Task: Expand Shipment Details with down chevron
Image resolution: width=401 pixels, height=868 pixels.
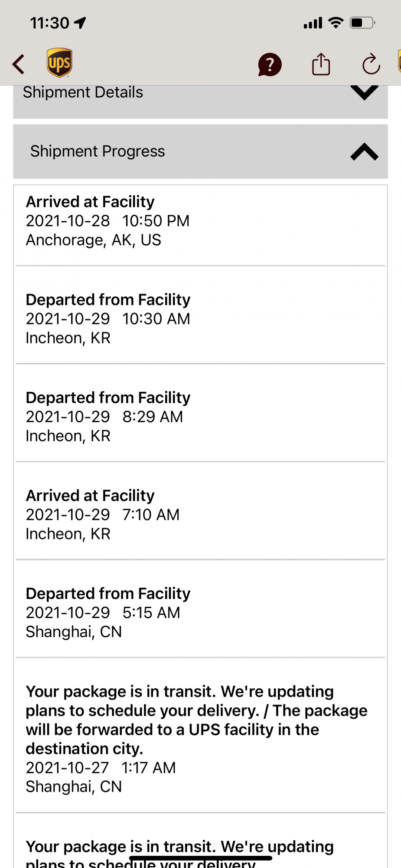Action: click(x=364, y=92)
